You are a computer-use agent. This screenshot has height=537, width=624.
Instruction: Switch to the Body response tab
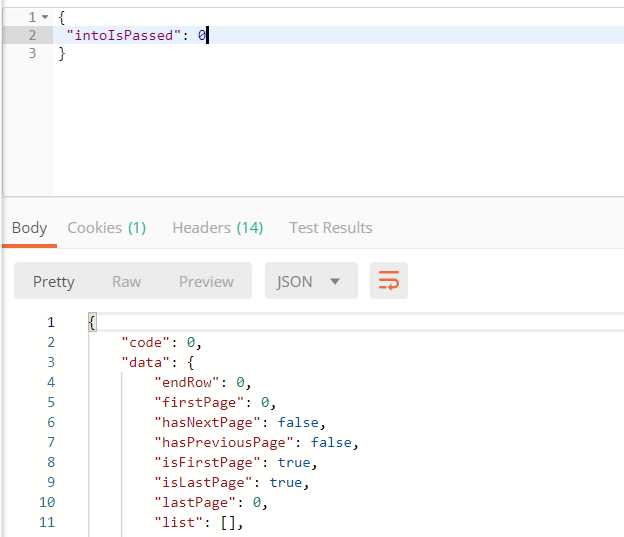[29, 228]
